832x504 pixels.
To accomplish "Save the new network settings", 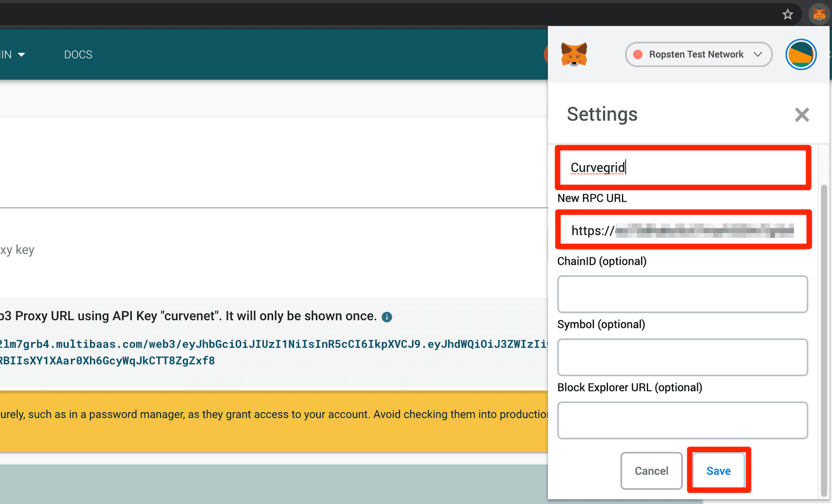I will tap(719, 471).
